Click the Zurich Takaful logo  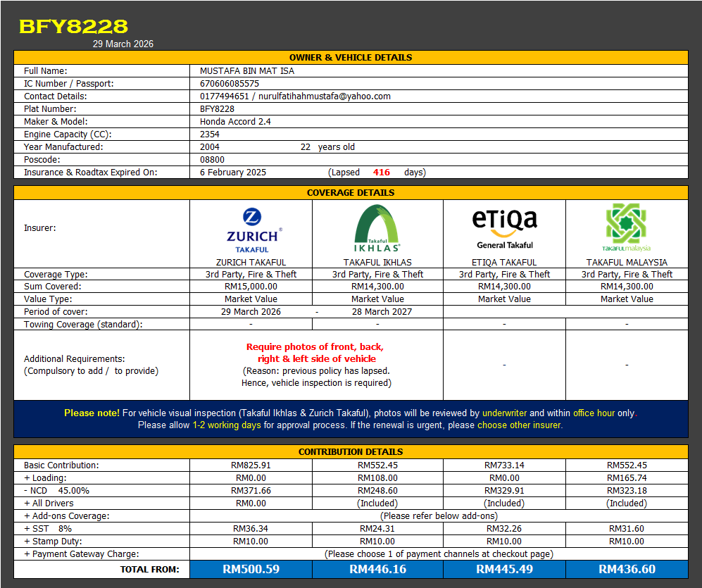click(x=251, y=229)
